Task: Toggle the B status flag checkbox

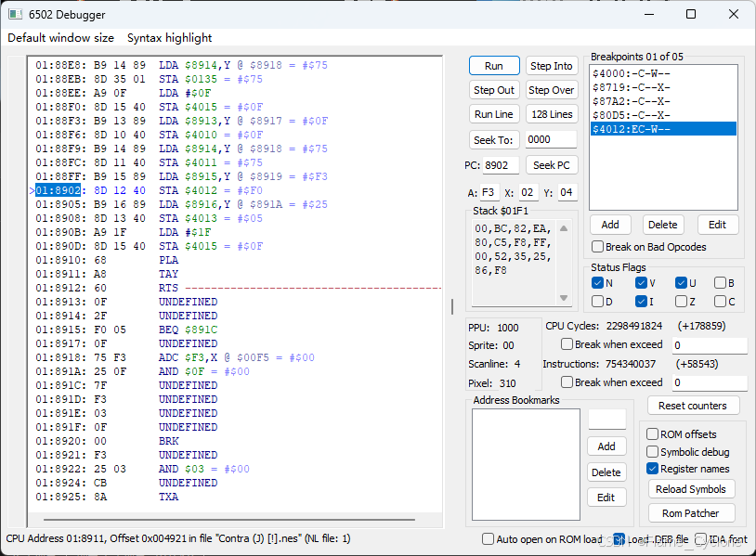Action: 721,283
